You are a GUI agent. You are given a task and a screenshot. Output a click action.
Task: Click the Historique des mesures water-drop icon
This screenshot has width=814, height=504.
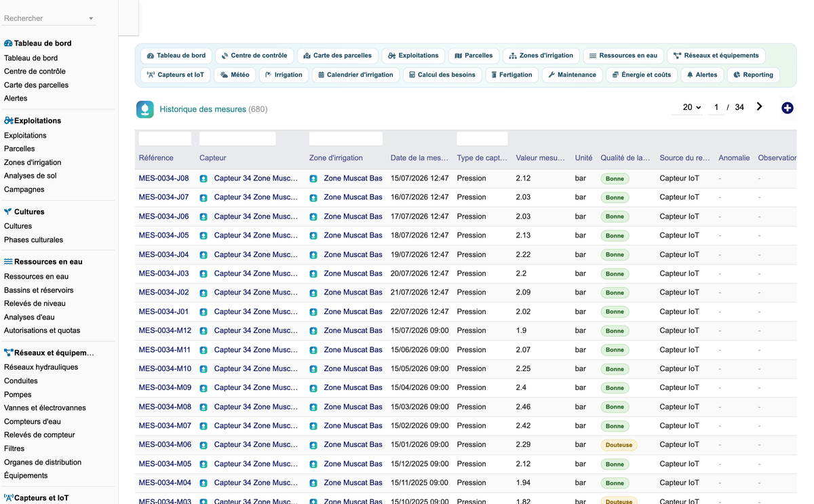145,109
